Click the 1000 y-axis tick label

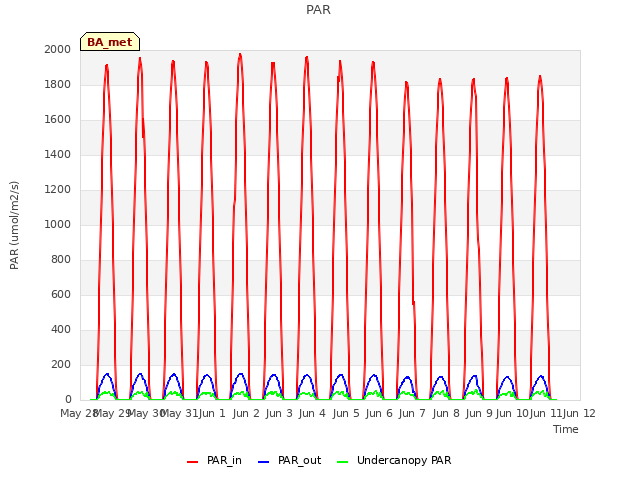coord(58,224)
